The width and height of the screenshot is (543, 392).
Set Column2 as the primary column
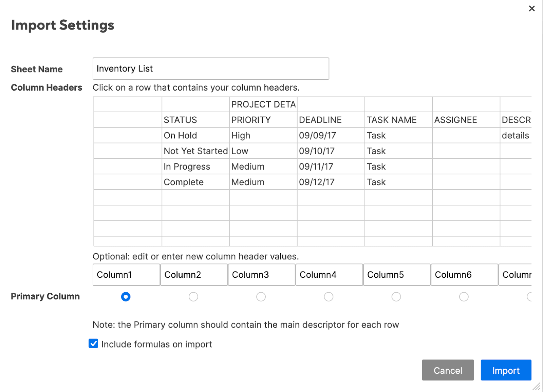point(193,297)
